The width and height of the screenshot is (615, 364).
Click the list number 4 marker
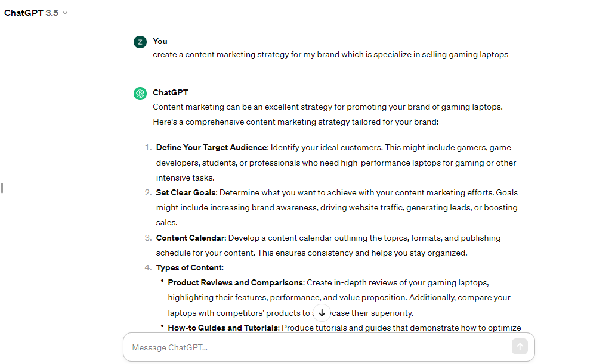pos(148,267)
